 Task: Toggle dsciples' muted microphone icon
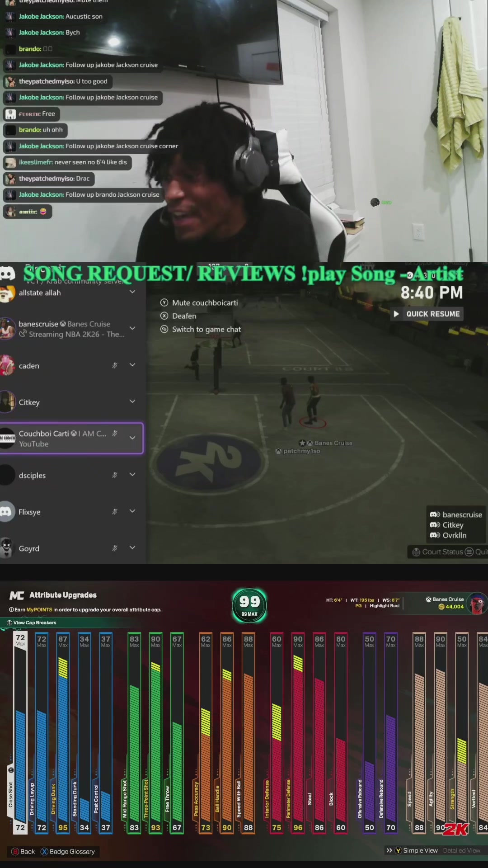point(115,475)
